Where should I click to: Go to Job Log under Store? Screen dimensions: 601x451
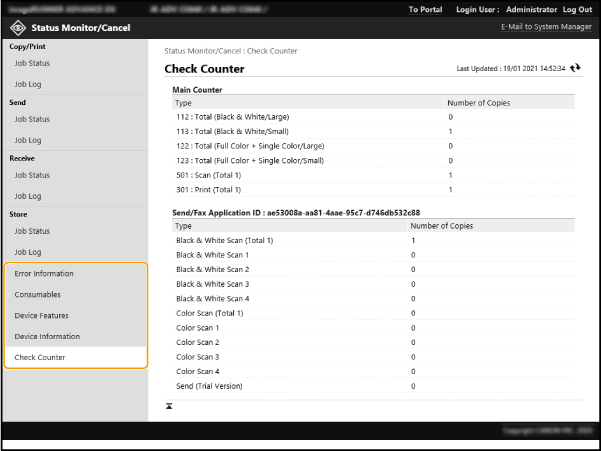click(28, 252)
